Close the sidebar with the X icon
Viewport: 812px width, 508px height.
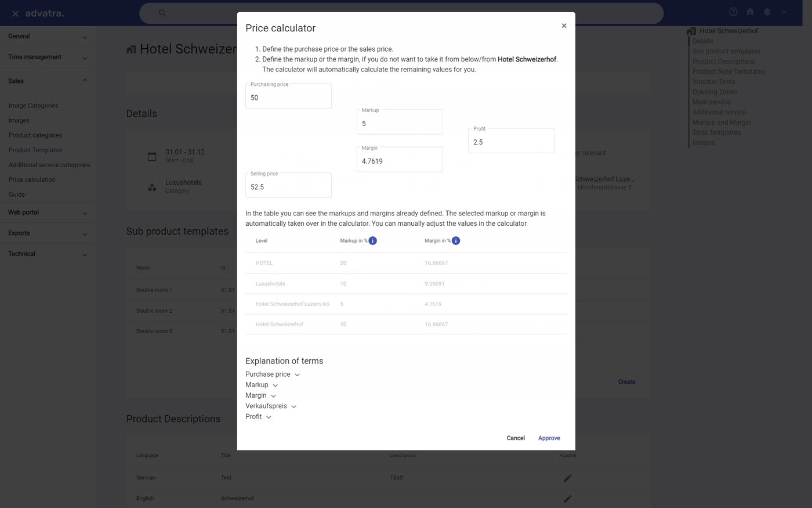[x=16, y=13]
